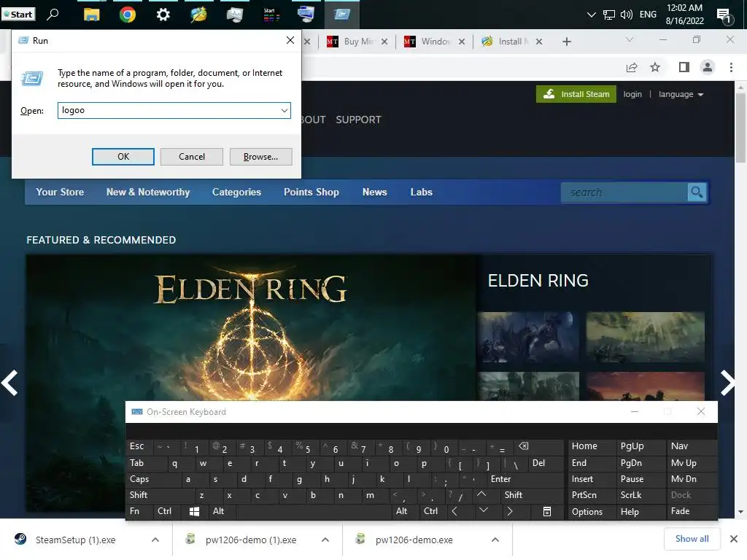The width and height of the screenshot is (747, 560).
Task: Open the language dropdown
Action: coord(681,94)
